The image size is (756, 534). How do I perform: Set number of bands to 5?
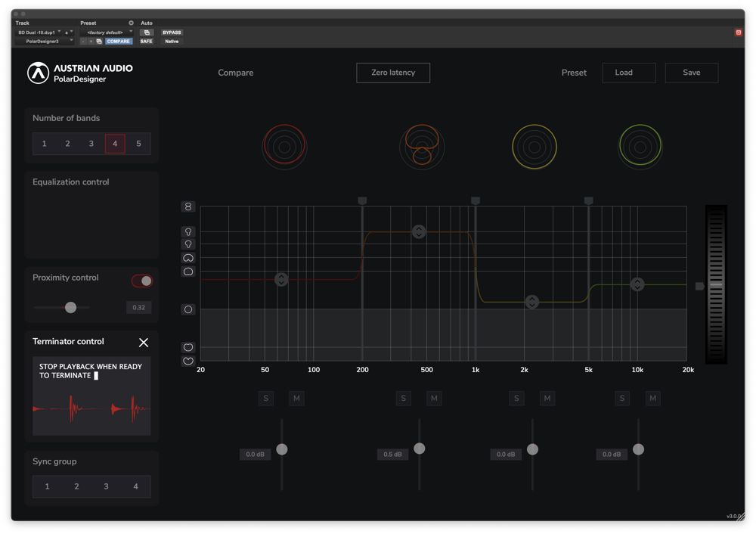tap(138, 144)
